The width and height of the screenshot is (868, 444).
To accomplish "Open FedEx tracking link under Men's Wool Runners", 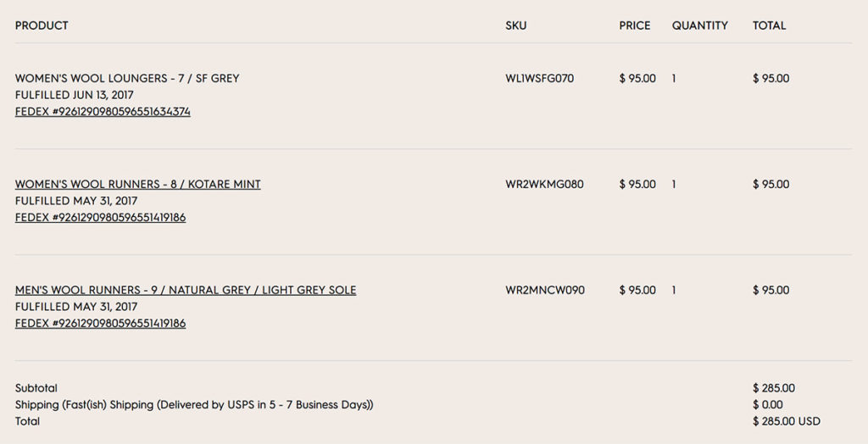I will click(100, 323).
